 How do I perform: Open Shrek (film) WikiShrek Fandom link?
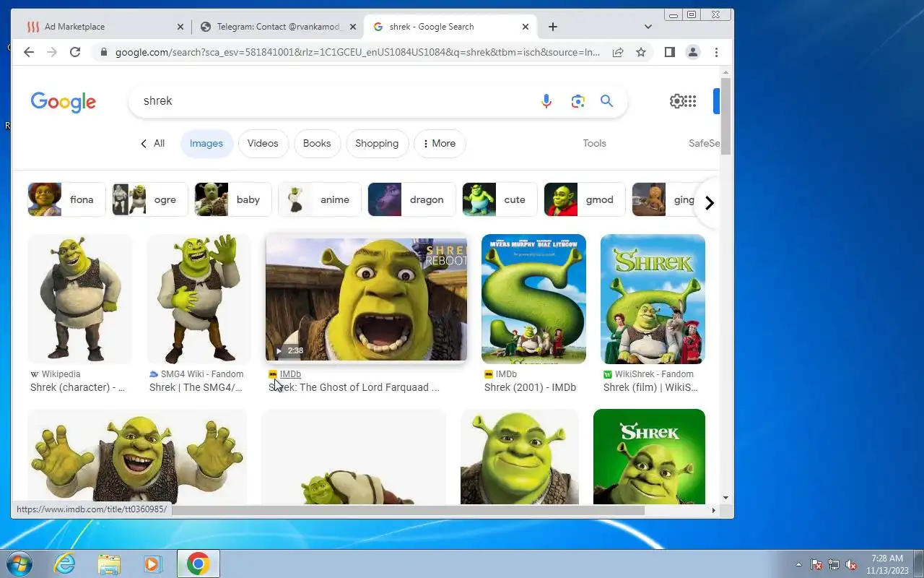650,387
